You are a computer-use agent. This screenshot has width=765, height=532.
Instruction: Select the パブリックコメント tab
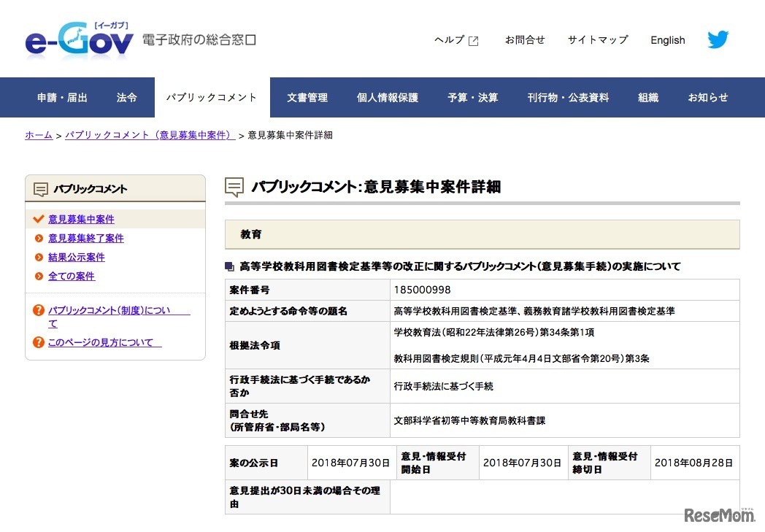[x=212, y=98]
